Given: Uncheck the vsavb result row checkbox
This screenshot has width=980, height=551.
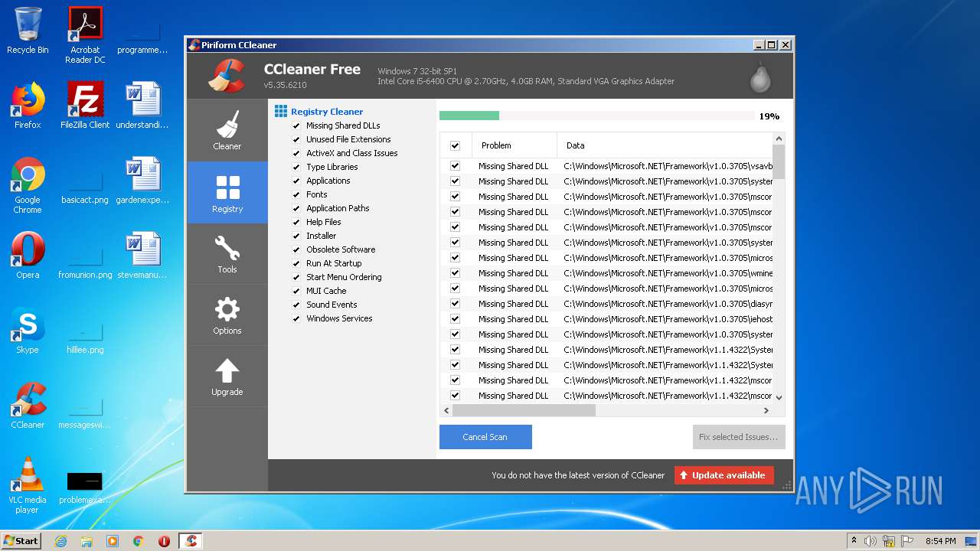Looking at the screenshot, I should (455, 166).
